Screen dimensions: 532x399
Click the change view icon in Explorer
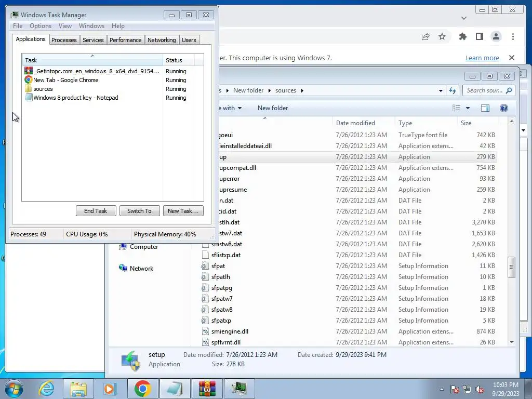(457, 108)
